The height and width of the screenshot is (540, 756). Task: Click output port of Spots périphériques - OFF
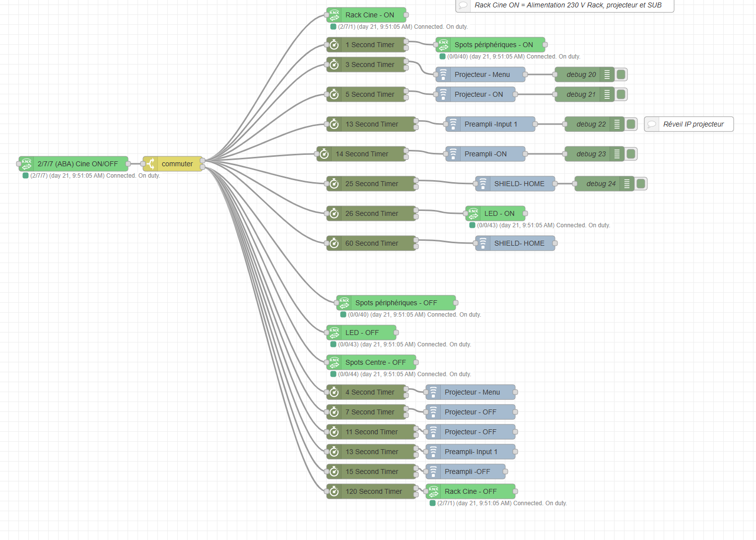pyautogui.click(x=456, y=303)
